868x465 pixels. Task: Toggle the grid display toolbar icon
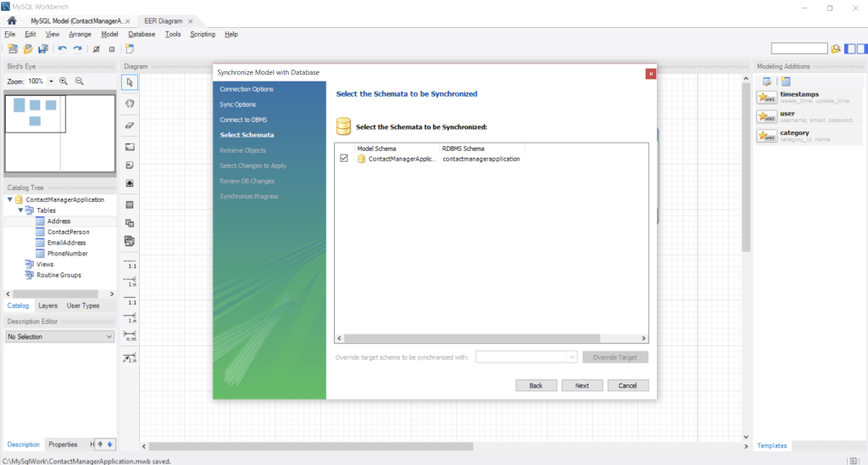[x=96, y=48]
